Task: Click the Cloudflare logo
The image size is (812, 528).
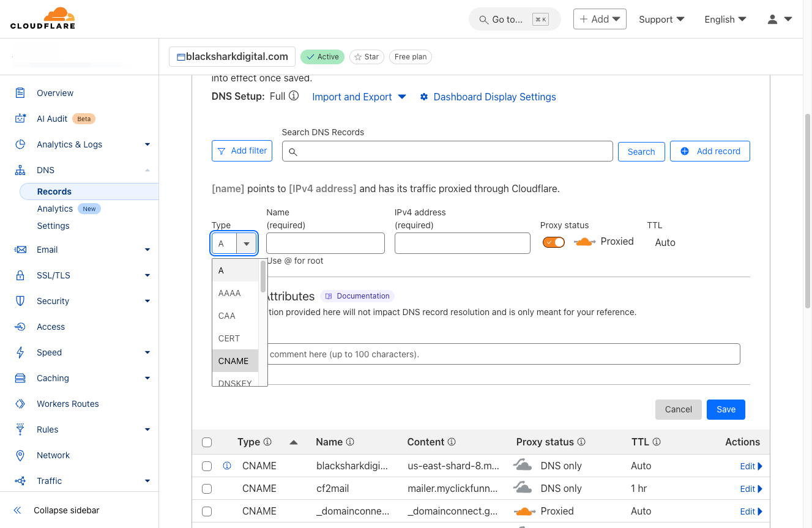Action: pos(43,18)
